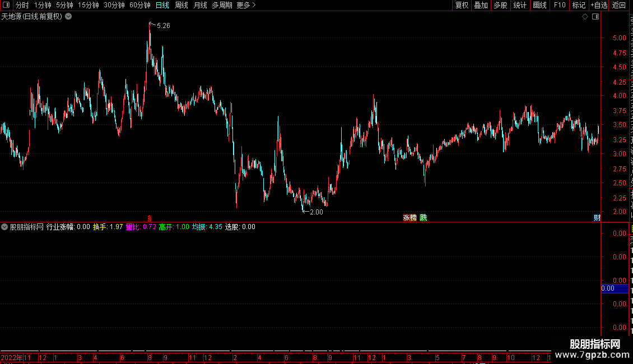This screenshot has width=633, height=364.
Task: Open the 画线 drawing tools
Action: tap(539, 5)
